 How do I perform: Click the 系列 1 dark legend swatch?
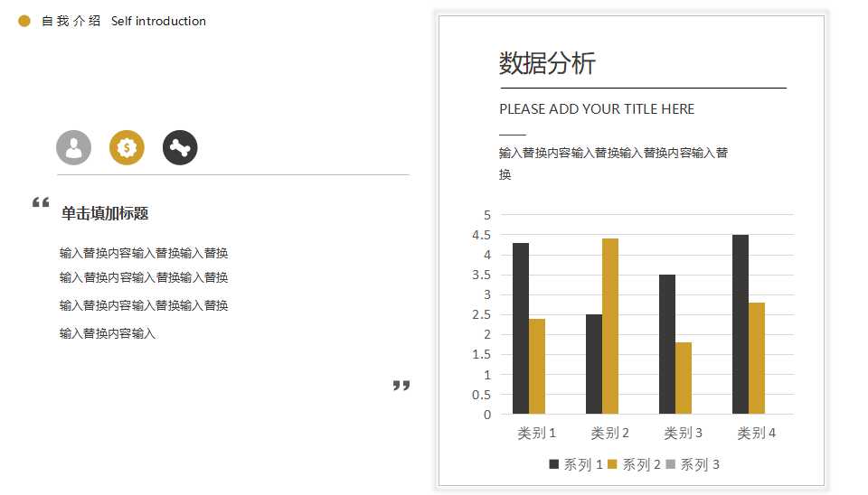pos(553,464)
